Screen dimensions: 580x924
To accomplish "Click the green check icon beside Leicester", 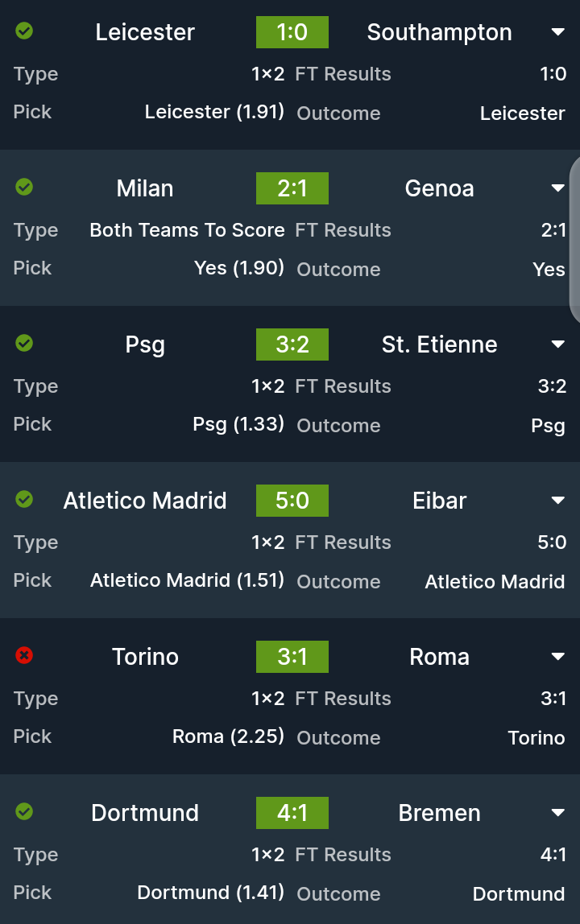I will tap(24, 31).
